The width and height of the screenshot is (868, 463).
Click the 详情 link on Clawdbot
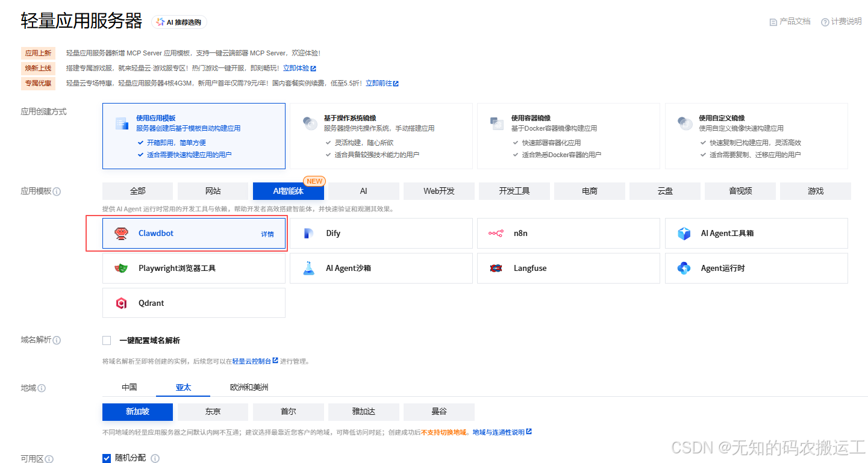click(x=267, y=234)
